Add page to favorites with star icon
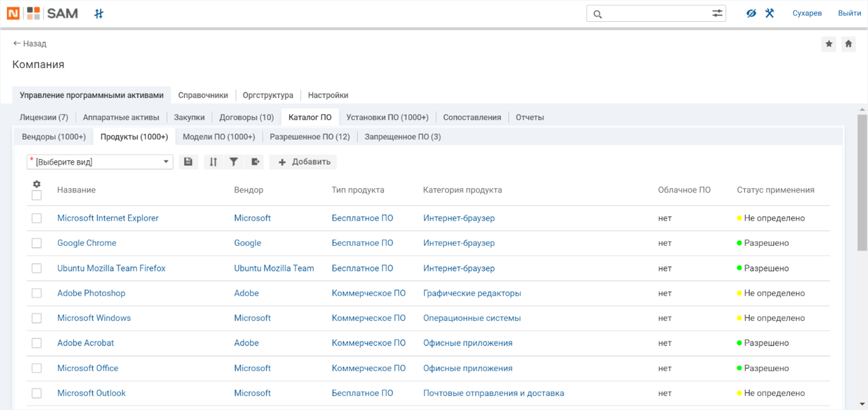This screenshot has height=410, width=868. (829, 44)
